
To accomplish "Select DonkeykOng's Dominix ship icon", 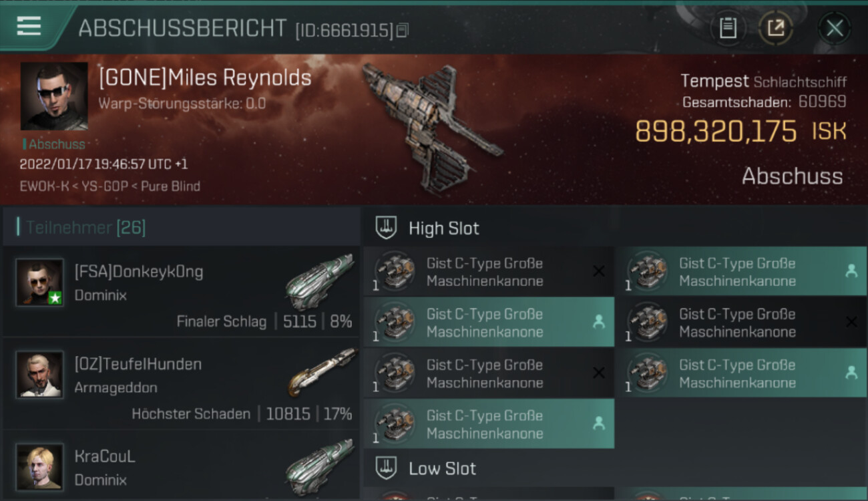I will (319, 281).
